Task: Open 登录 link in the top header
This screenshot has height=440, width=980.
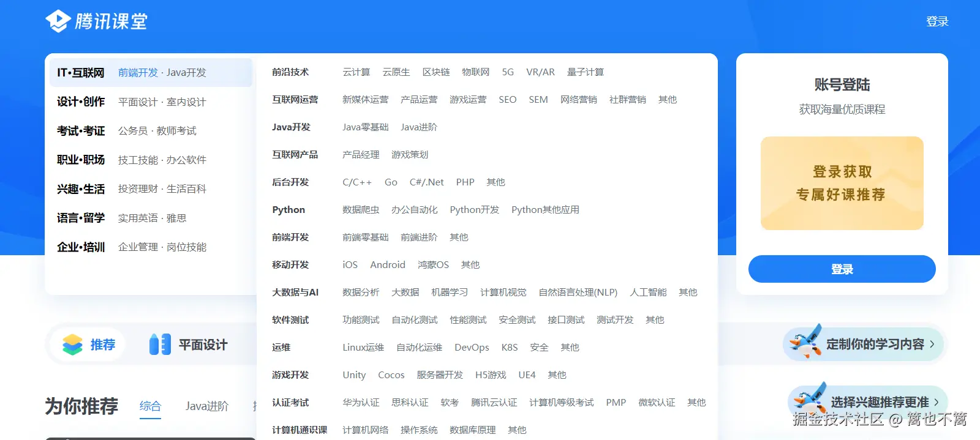Action: point(937,21)
